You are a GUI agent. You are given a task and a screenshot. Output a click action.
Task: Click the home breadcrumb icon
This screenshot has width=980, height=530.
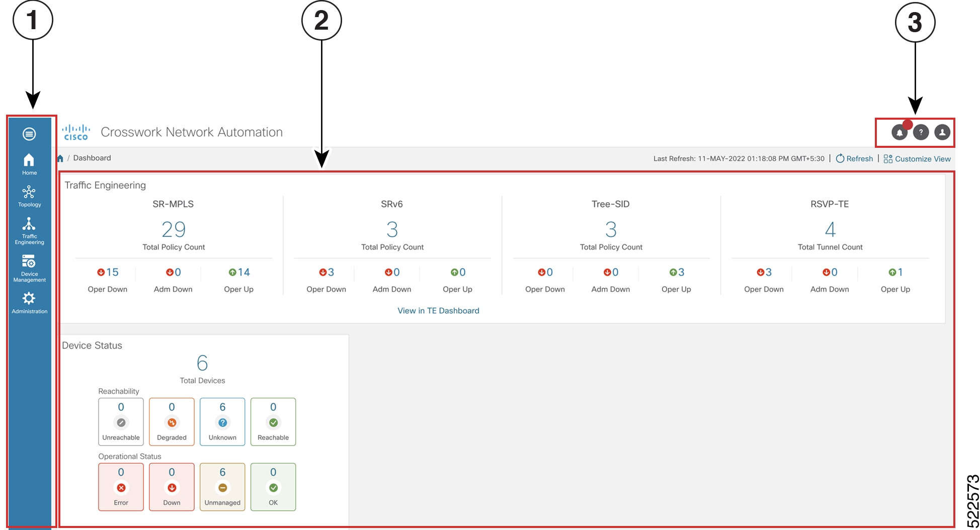pyautogui.click(x=60, y=157)
